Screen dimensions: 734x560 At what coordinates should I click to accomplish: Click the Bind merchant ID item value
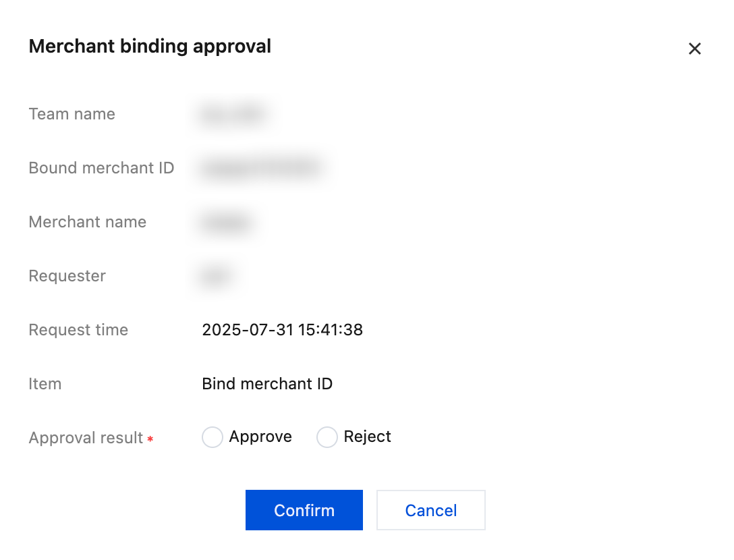coord(267,384)
